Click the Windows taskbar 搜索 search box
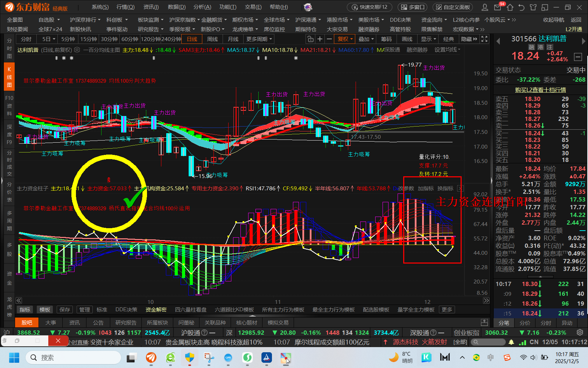Screen dimensions: 588x368 [73, 357]
